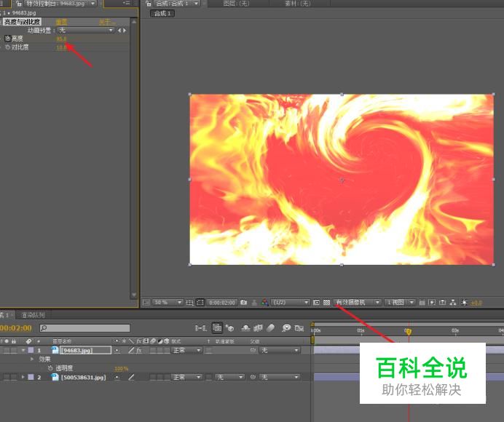Screen dimensions: 504x422
Task: Toggle draft 3D icon in timeline
Action: pyautogui.click(x=229, y=328)
